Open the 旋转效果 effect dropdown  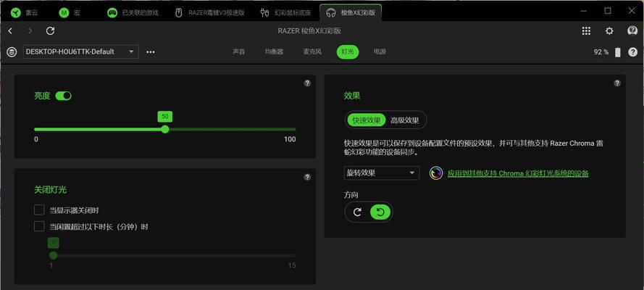382,173
